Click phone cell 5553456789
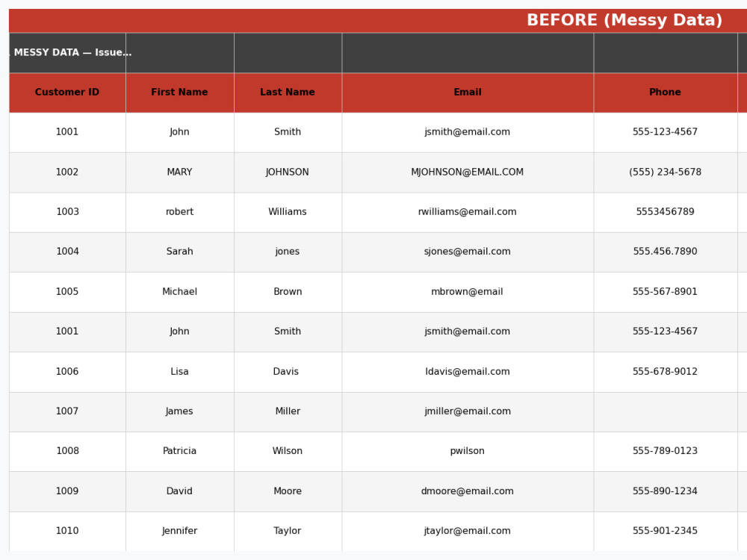This screenshot has width=747, height=560. [x=665, y=212]
